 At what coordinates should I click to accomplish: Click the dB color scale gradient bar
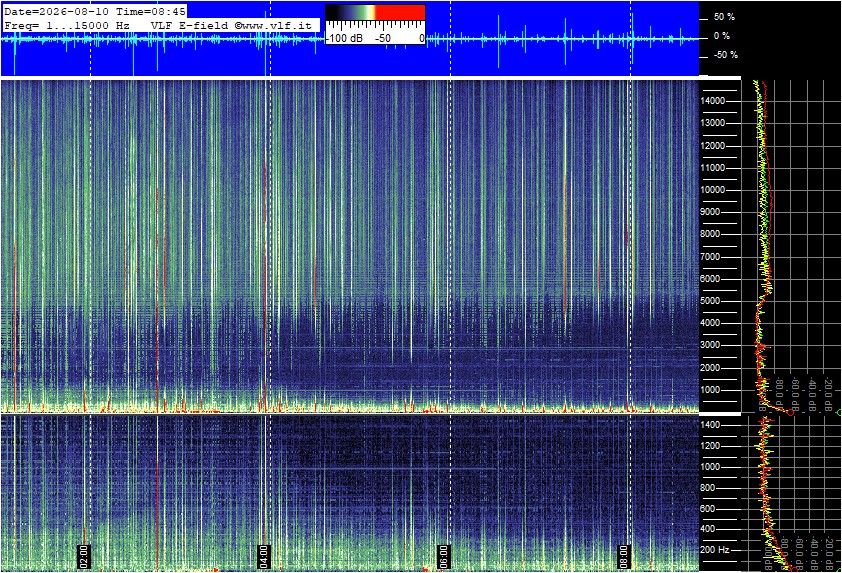(x=375, y=12)
